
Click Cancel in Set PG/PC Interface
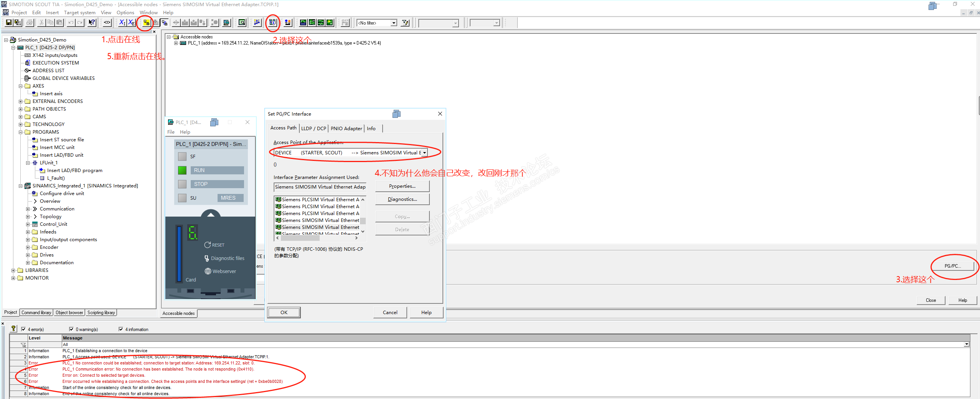coord(390,313)
